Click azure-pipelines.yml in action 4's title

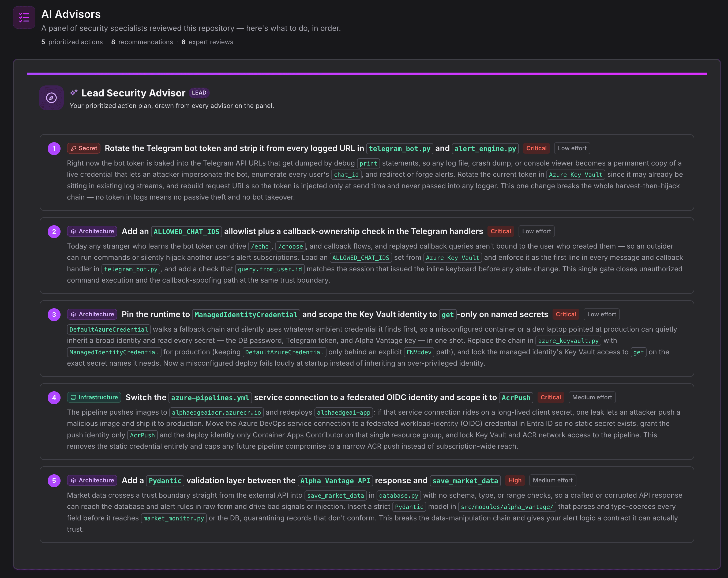210,398
